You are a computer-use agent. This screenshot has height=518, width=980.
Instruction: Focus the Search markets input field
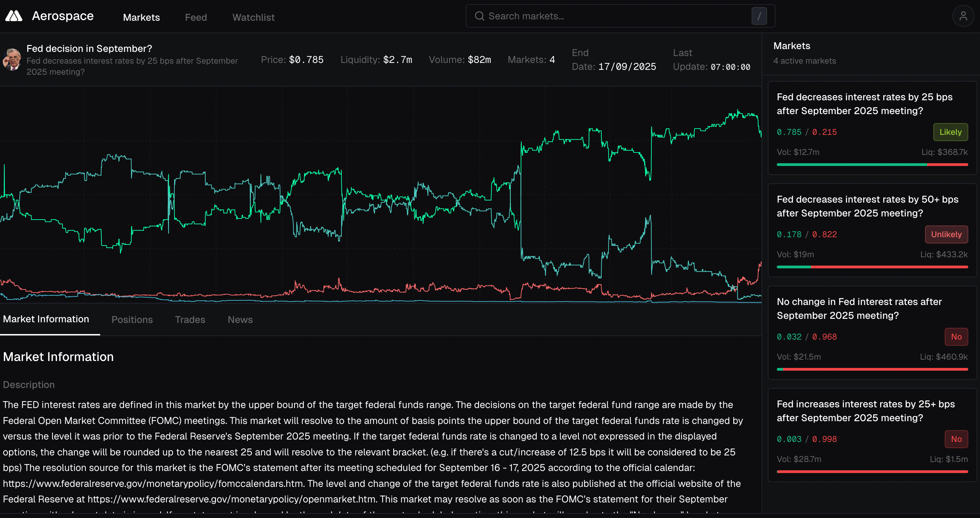[616, 16]
